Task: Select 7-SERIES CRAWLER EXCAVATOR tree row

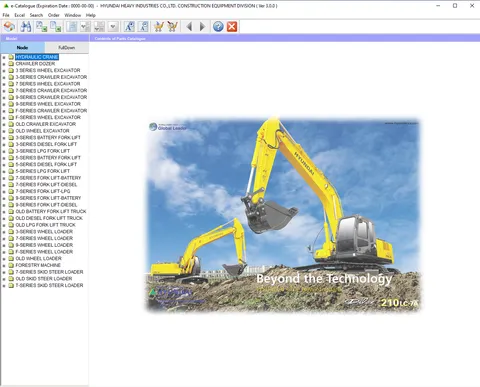Action: [x=51, y=90]
